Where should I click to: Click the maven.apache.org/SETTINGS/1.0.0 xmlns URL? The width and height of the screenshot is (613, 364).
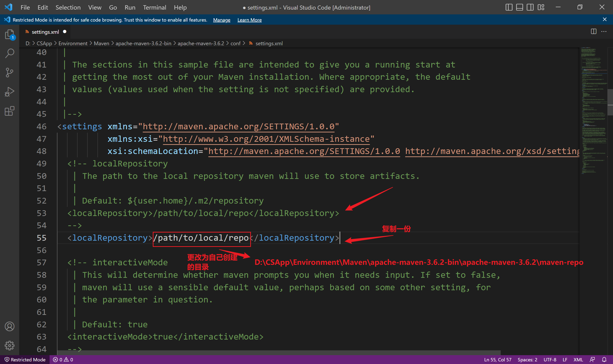(x=238, y=127)
